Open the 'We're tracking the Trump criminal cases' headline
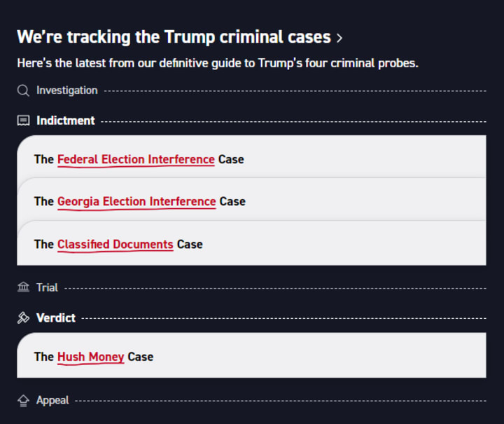The width and height of the screenshot is (504, 424). coord(173,36)
